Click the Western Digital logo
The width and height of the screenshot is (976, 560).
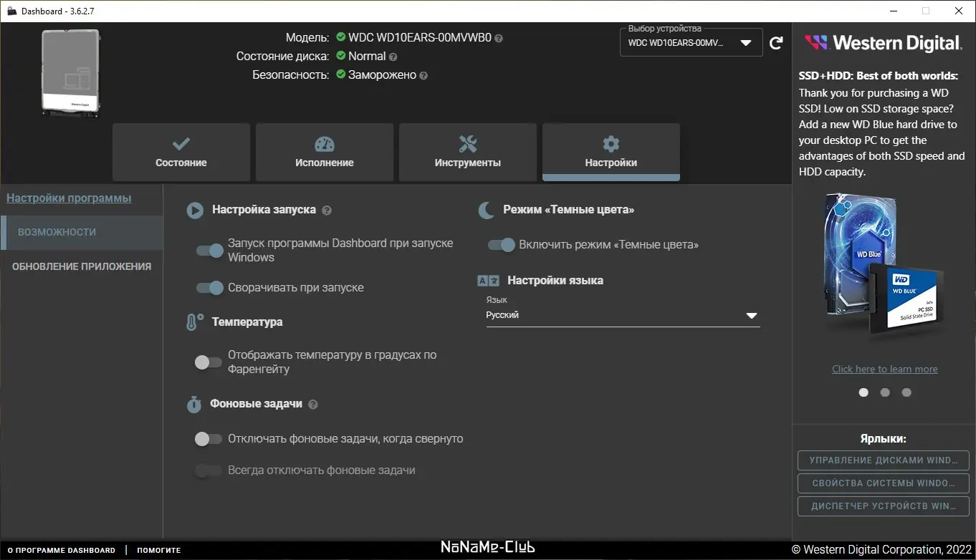click(x=883, y=42)
